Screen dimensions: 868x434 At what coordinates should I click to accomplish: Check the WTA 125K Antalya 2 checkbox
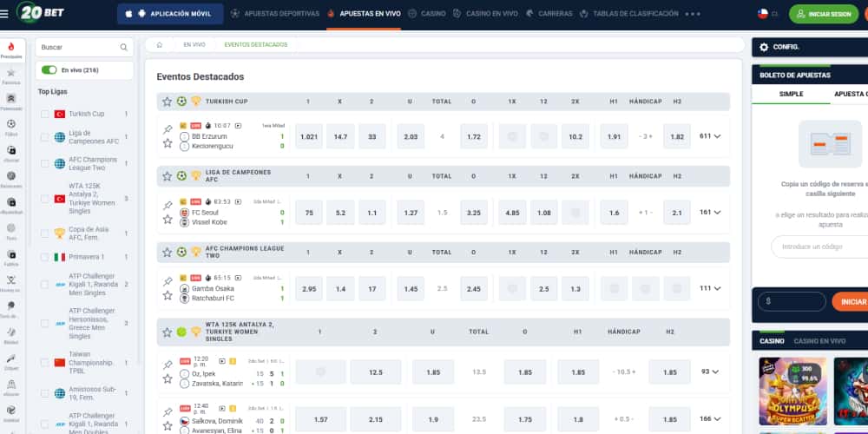point(45,199)
